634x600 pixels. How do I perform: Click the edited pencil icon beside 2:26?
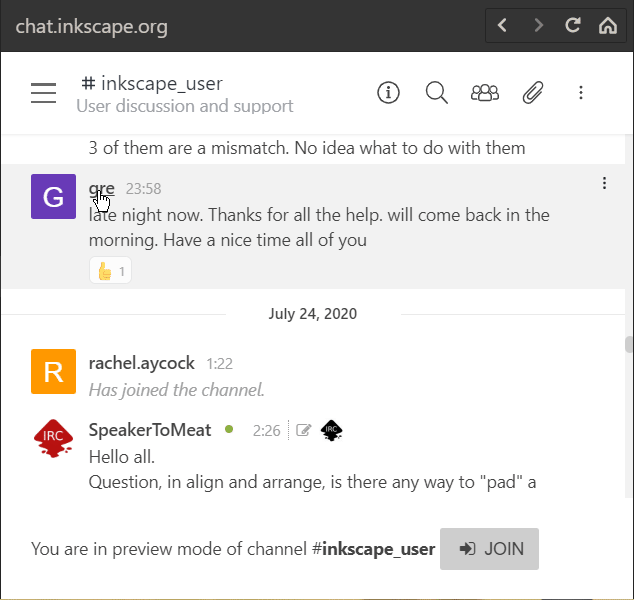click(304, 430)
